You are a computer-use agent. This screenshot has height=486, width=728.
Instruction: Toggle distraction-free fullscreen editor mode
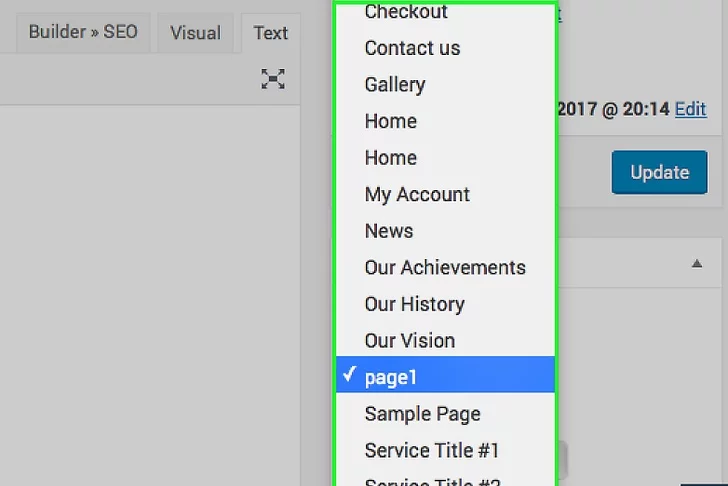[273, 79]
